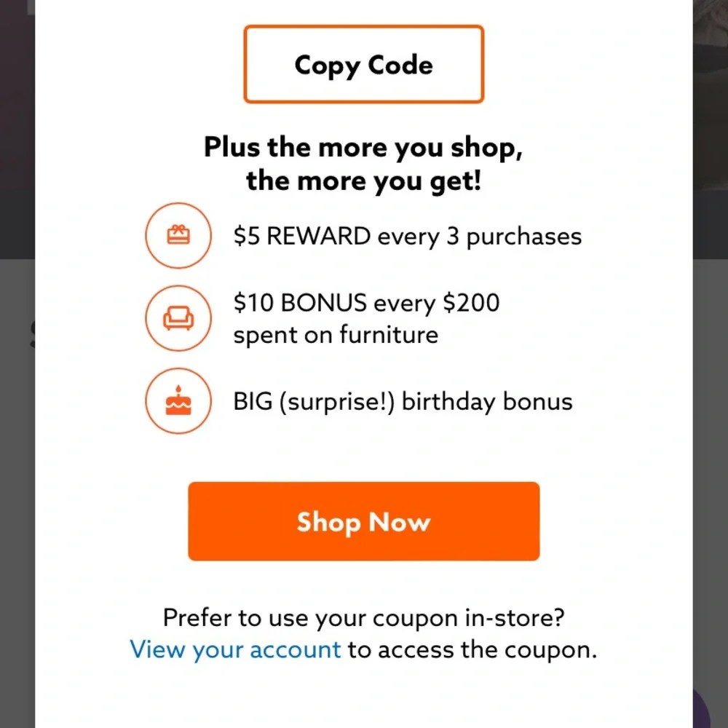Click the birthday cake icon
Screen dimensions: 728x728
pyautogui.click(x=178, y=401)
